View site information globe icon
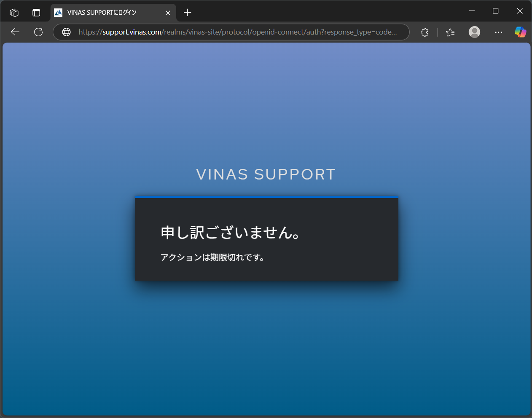This screenshot has height=418, width=532. [66, 32]
